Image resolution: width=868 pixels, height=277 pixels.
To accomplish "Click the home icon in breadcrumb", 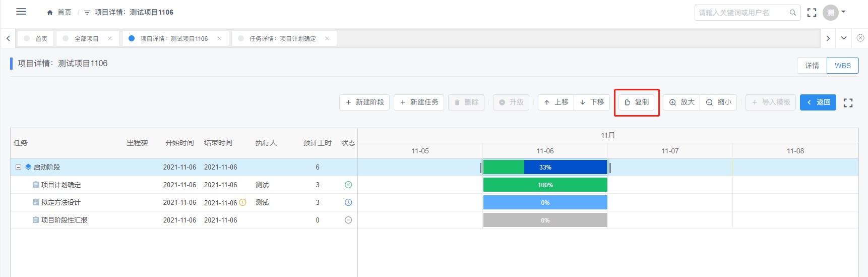I will point(50,13).
